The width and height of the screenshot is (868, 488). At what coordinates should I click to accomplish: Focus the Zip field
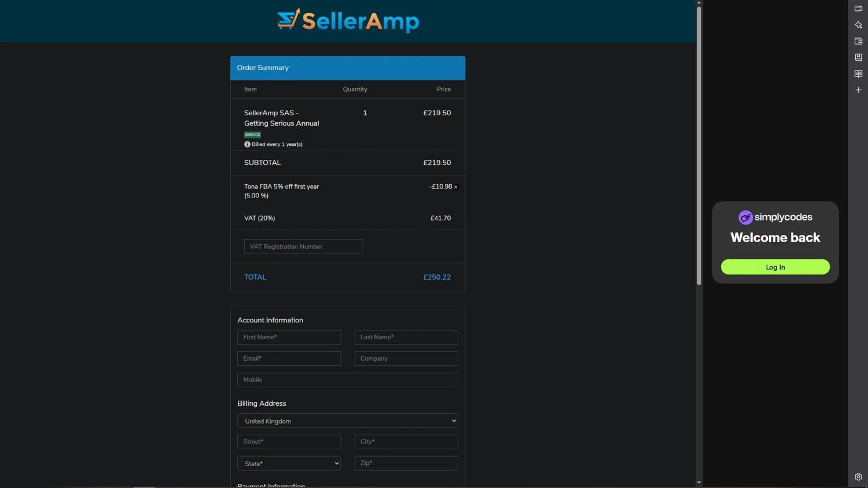pos(406,463)
